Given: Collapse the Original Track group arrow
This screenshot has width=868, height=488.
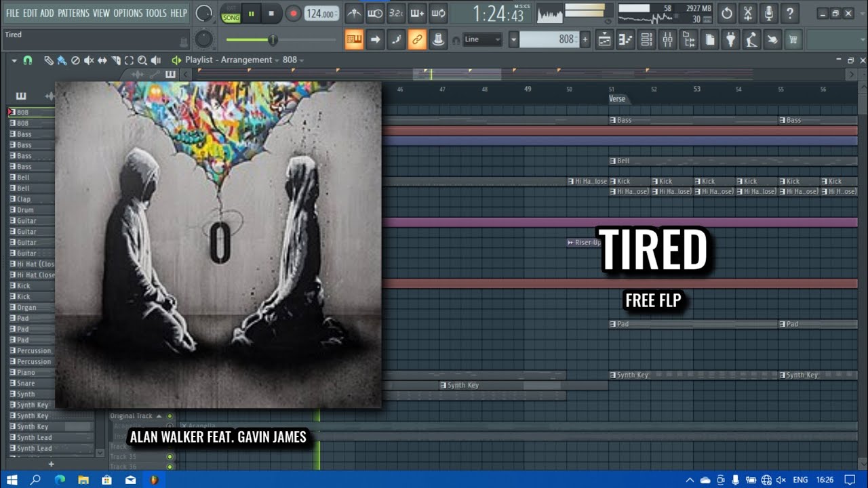Looking at the screenshot, I should pos(159,416).
